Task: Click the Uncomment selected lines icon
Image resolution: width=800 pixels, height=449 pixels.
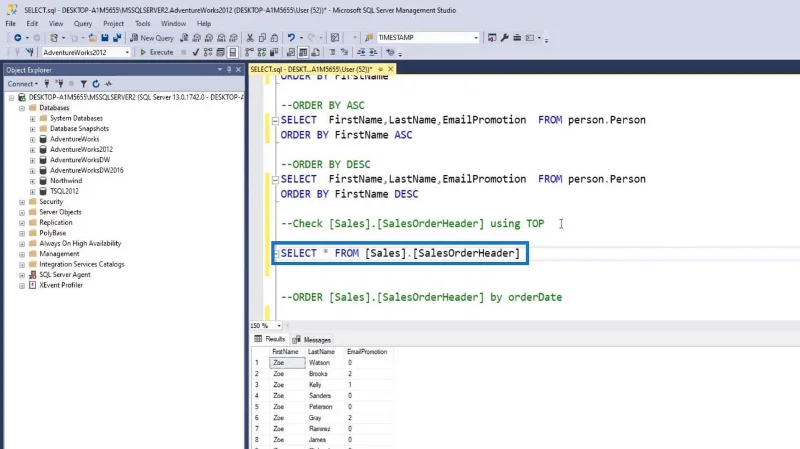Action: (x=344, y=52)
